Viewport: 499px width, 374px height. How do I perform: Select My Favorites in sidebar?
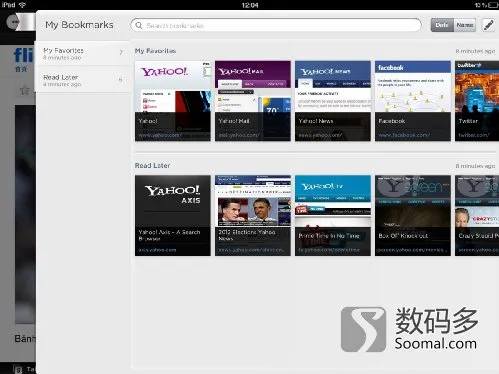[x=82, y=53]
